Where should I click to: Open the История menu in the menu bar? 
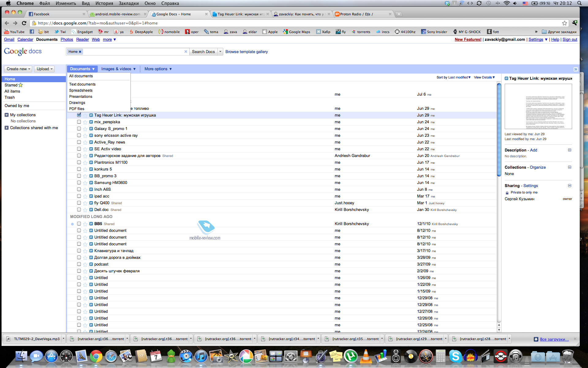(104, 3)
